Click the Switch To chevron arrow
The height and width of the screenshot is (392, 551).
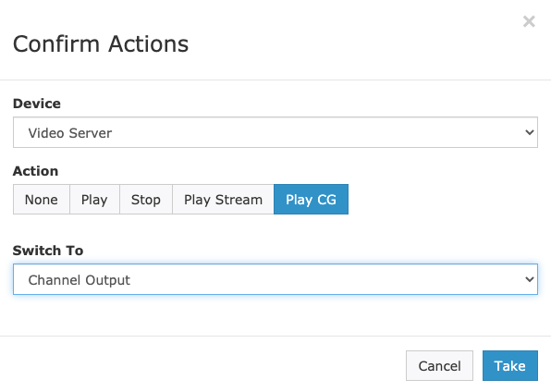pos(530,279)
